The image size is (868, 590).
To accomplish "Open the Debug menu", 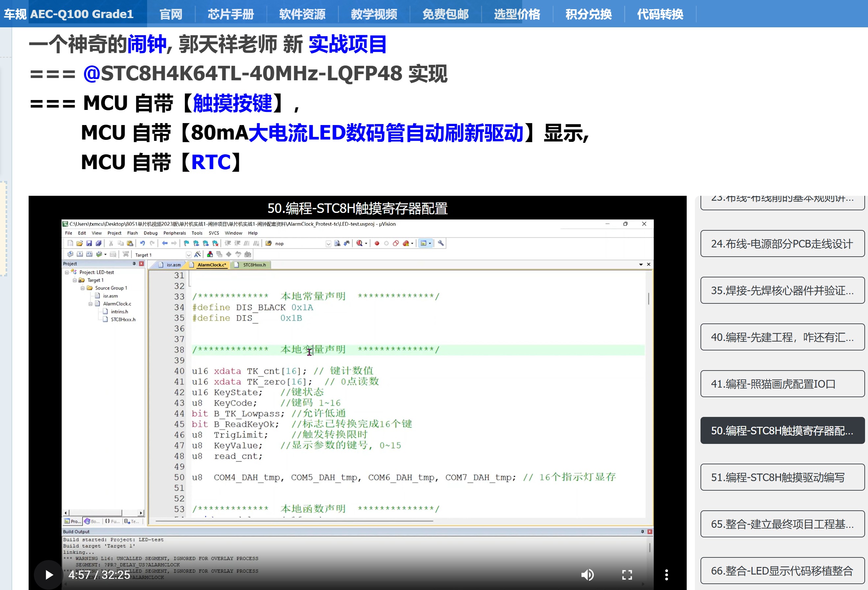I will (x=150, y=233).
